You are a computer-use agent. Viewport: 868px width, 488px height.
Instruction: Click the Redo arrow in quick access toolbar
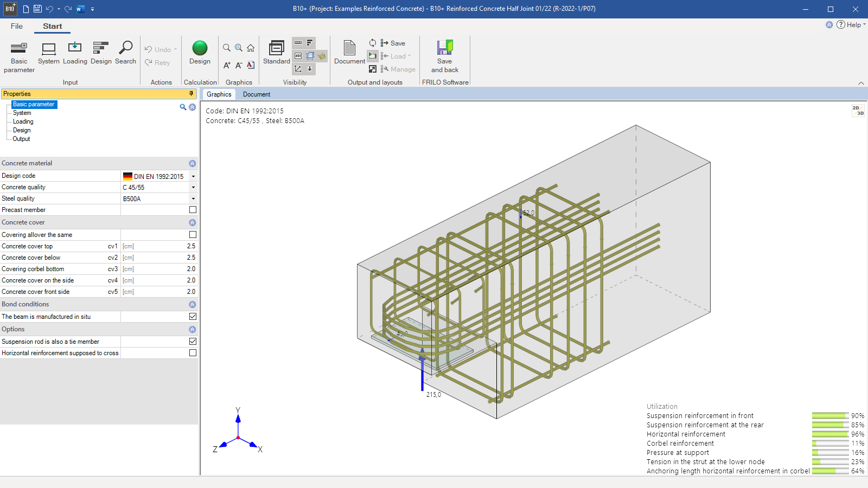tap(68, 9)
